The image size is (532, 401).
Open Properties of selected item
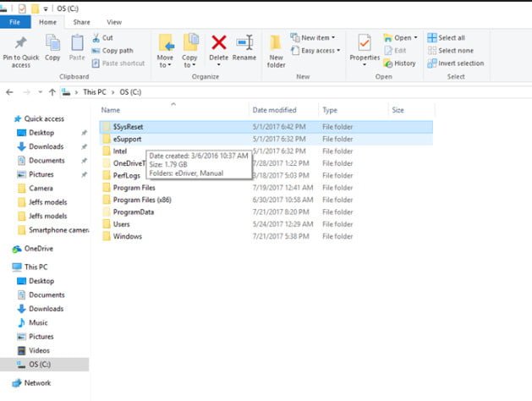365,50
